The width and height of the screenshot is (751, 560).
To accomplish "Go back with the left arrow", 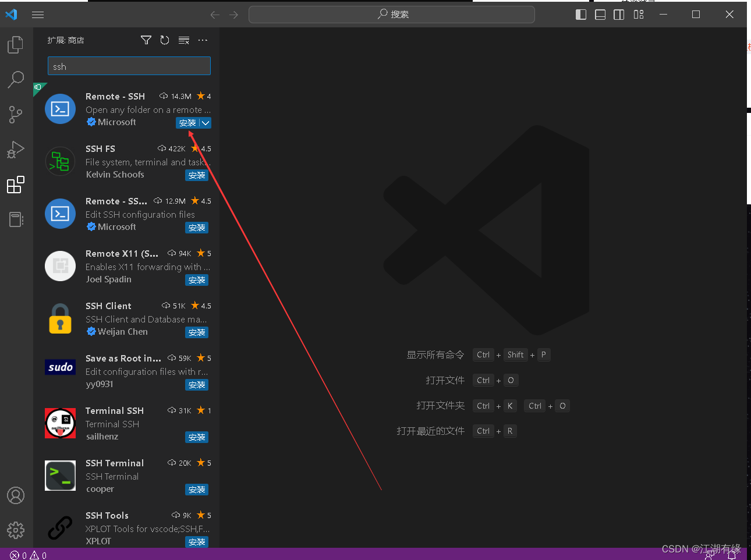I will pos(215,15).
